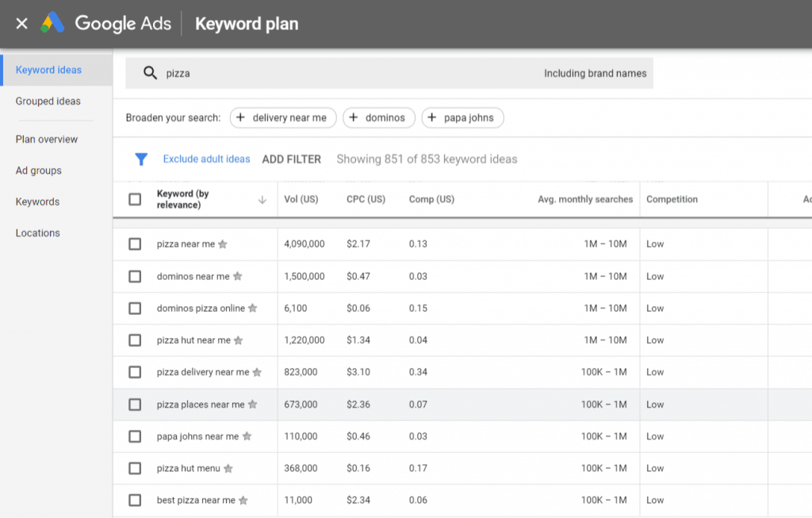This screenshot has width=812, height=518.
Task: Click the star next to pizza delivery near me
Action: coord(257,372)
